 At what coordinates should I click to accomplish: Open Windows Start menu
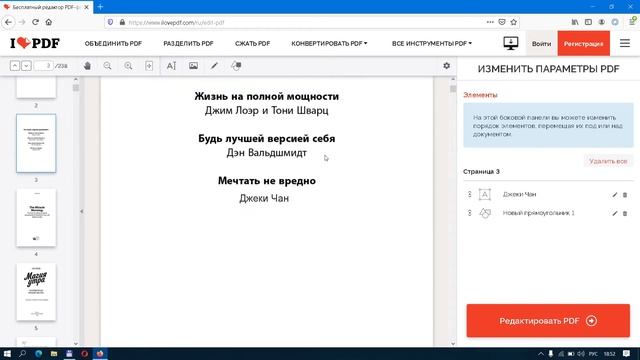[x=7, y=353]
